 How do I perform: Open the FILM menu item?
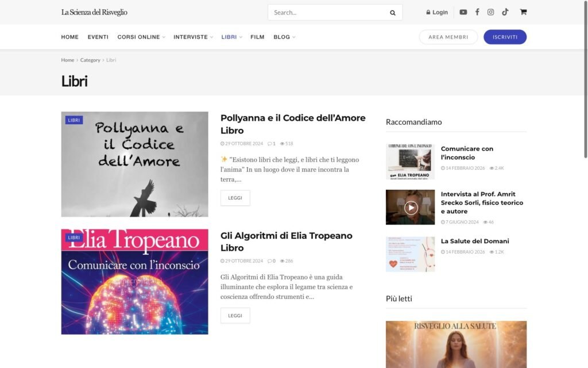pos(257,37)
